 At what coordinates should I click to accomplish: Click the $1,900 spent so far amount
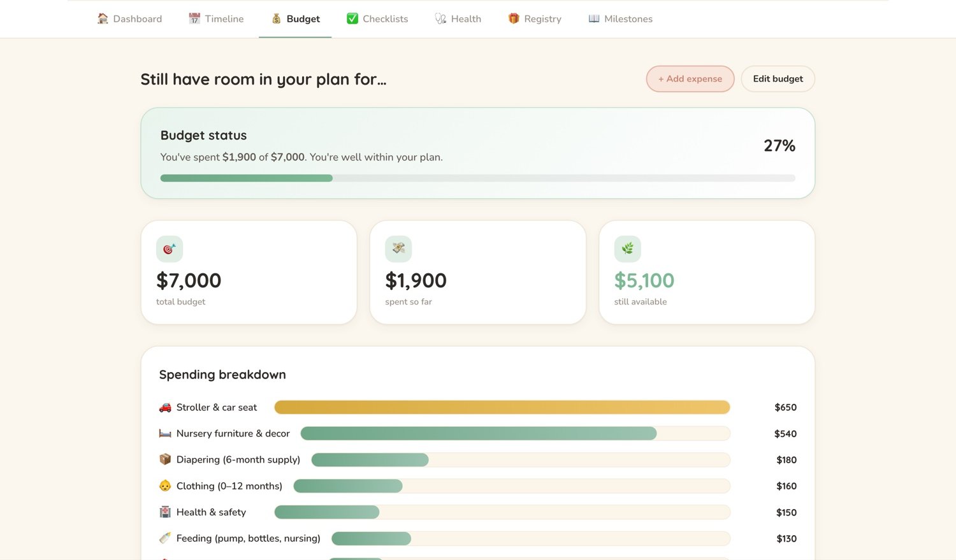(x=416, y=280)
